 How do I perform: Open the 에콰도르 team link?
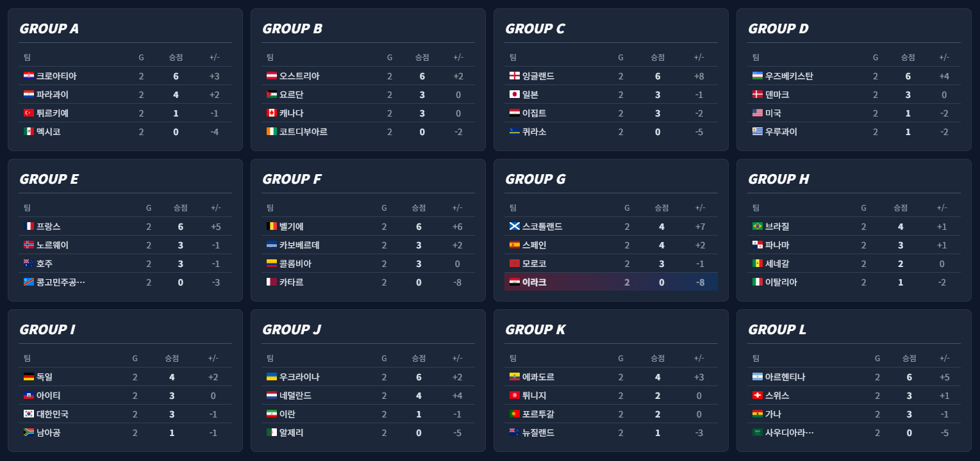(x=538, y=377)
